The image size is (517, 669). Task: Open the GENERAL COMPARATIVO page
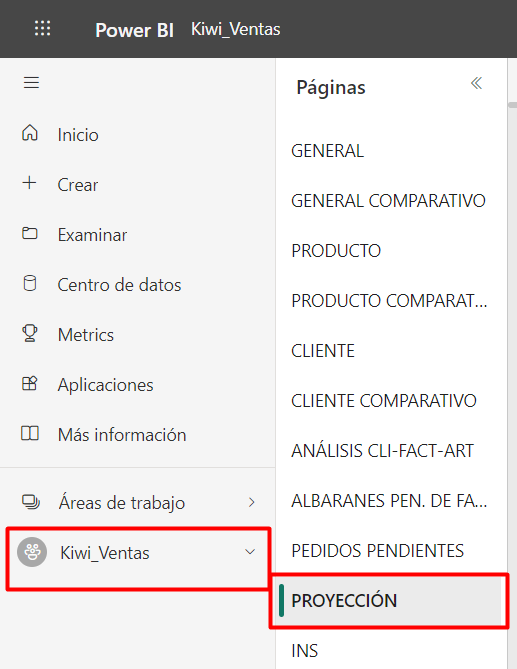388,201
